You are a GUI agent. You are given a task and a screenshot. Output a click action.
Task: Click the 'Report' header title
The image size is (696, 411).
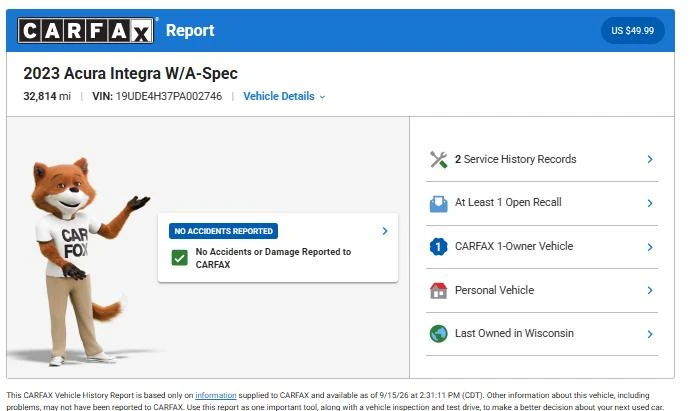pyautogui.click(x=190, y=31)
